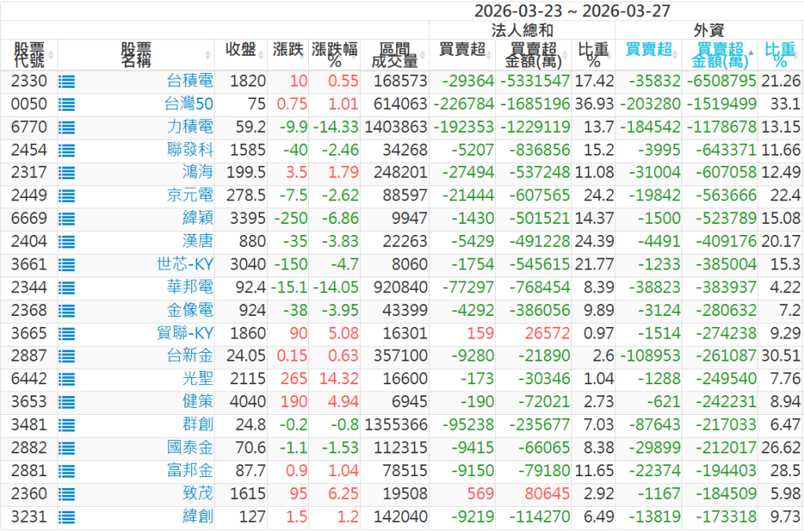Click the list icon next to 力積電

click(67, 127)
